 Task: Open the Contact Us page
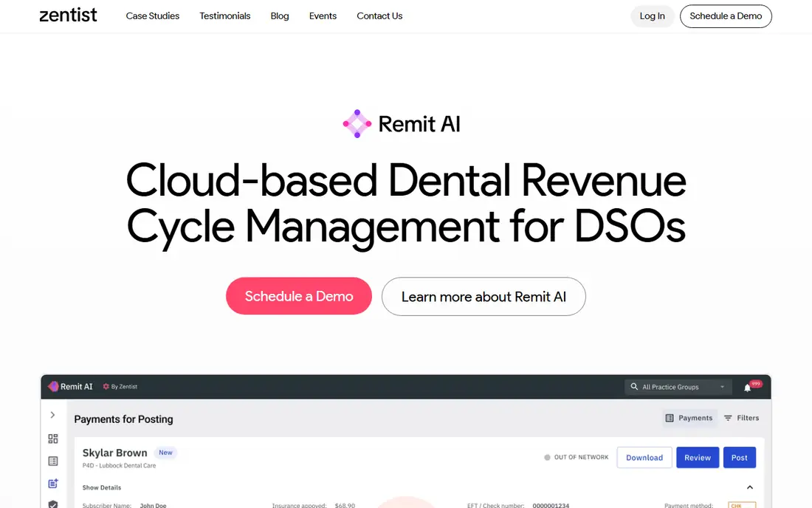coord(379,16)
